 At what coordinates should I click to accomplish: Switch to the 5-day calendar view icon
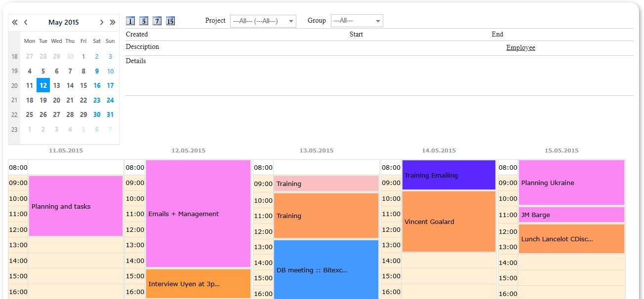coord(144,21)
